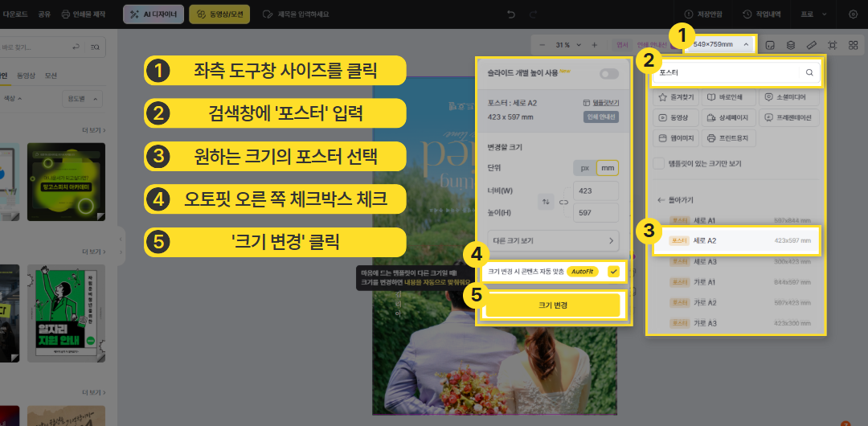Click 공유 in top bar

[45, 14]
